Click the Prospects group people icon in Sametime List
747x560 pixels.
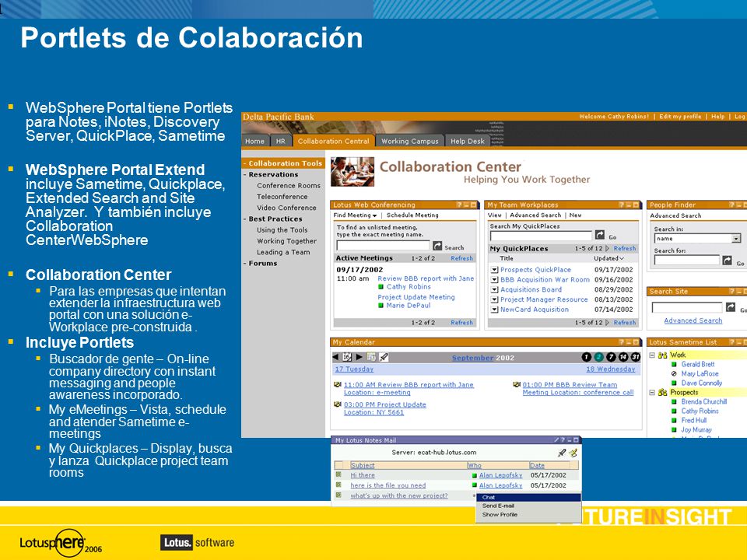click(x=663, y=393)
